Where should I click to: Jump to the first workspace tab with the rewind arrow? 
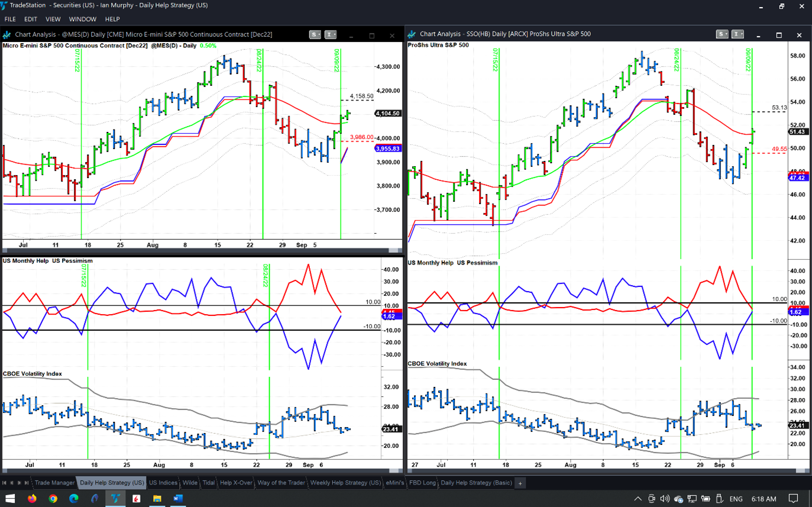(5, 483)
